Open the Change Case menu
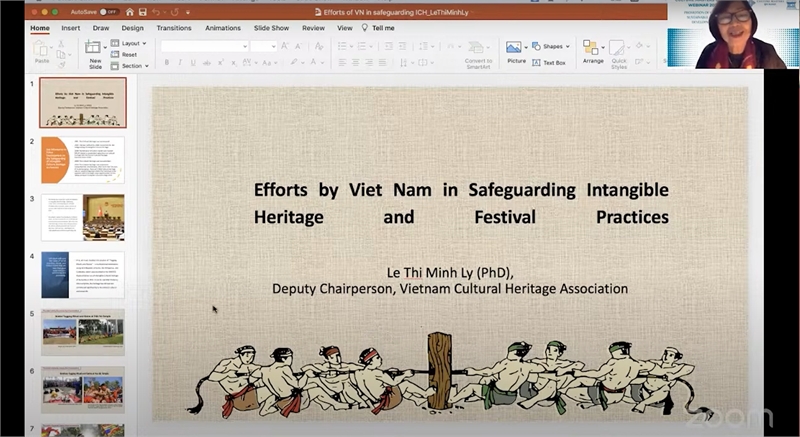The width and height of the screenshot is (800, 437). pyautogui.click(x=269, y=63)
